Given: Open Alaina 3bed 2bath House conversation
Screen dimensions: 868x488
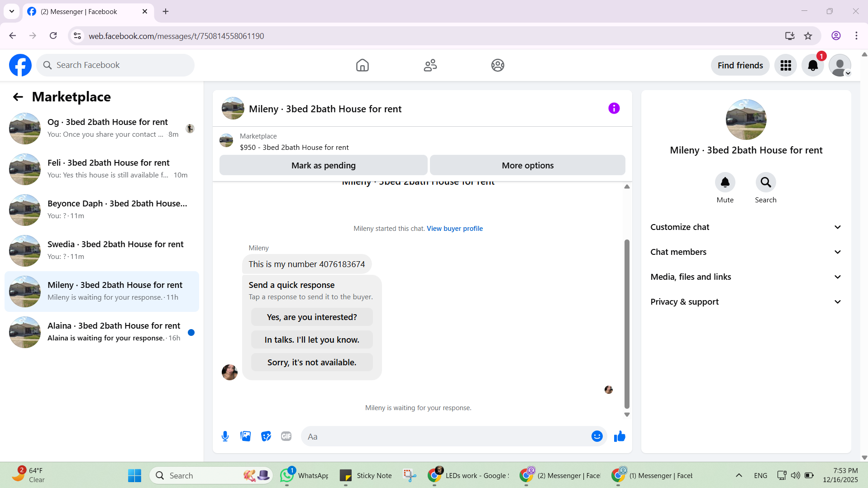Looking at the screenshot, I should tap(102, 332).
